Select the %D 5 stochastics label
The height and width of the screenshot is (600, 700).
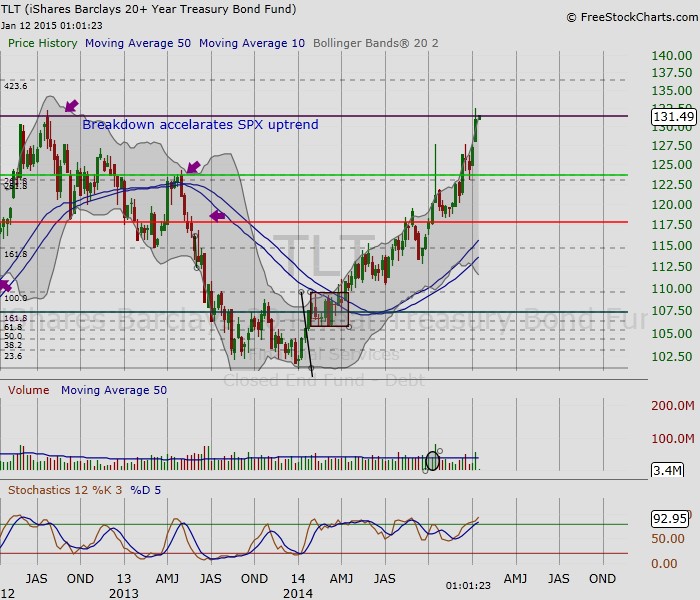click(x=146, y=490)
